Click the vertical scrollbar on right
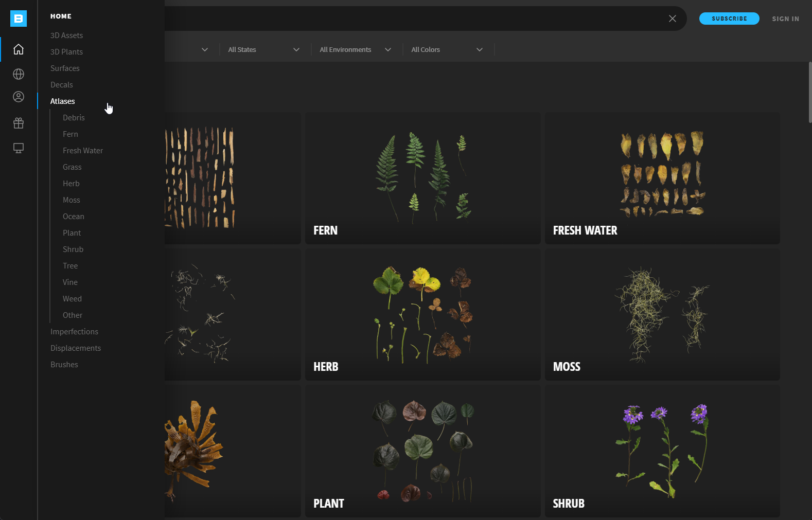This screenshot has height=520, width=812. [809, 93]
